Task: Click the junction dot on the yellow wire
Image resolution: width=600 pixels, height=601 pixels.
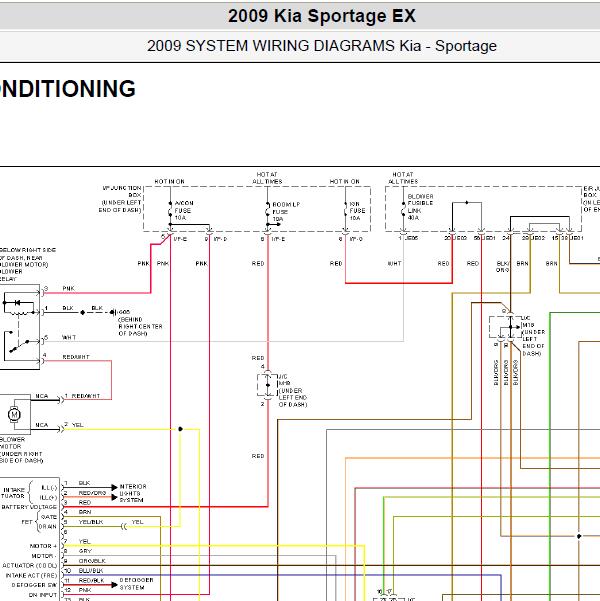Action: [x=180, y=429]
